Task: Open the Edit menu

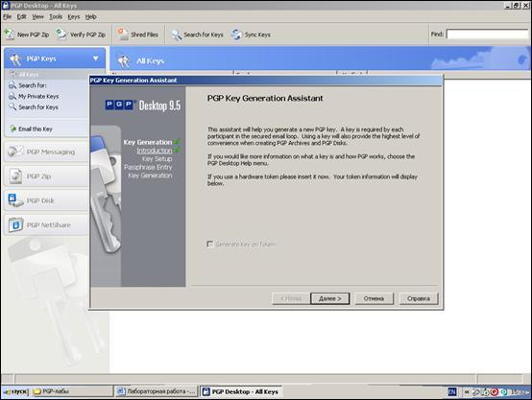Action: click(22, 16)
